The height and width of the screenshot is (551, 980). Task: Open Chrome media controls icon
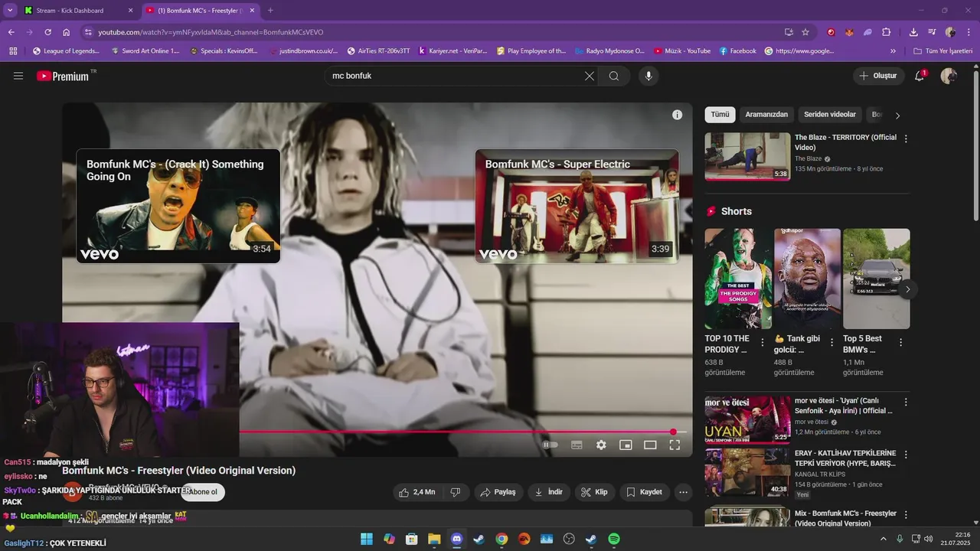point(932,32)
